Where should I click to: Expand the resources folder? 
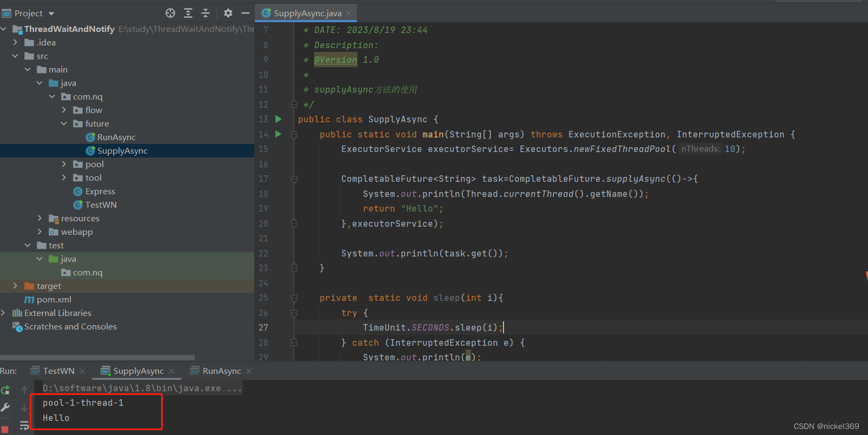(x=39, y=218)
